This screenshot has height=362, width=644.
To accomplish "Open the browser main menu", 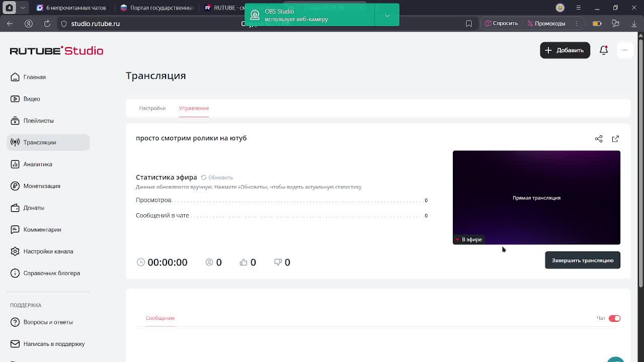I will pos(578,8).
